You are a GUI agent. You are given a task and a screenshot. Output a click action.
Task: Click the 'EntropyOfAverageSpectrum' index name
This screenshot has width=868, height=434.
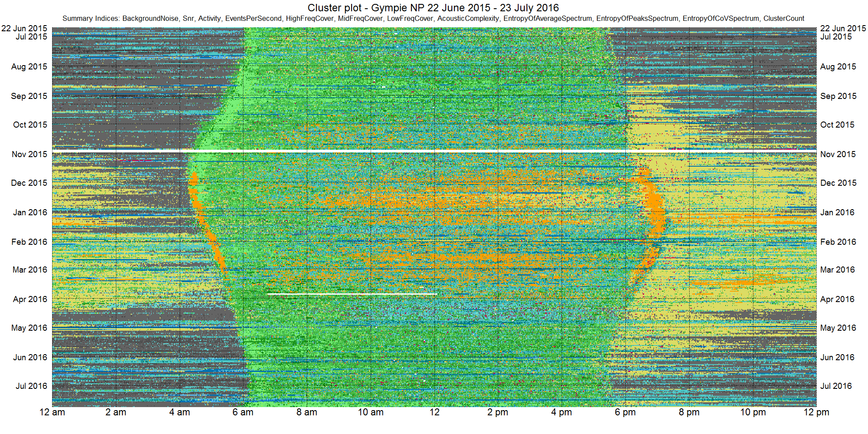tap(547, 19)
